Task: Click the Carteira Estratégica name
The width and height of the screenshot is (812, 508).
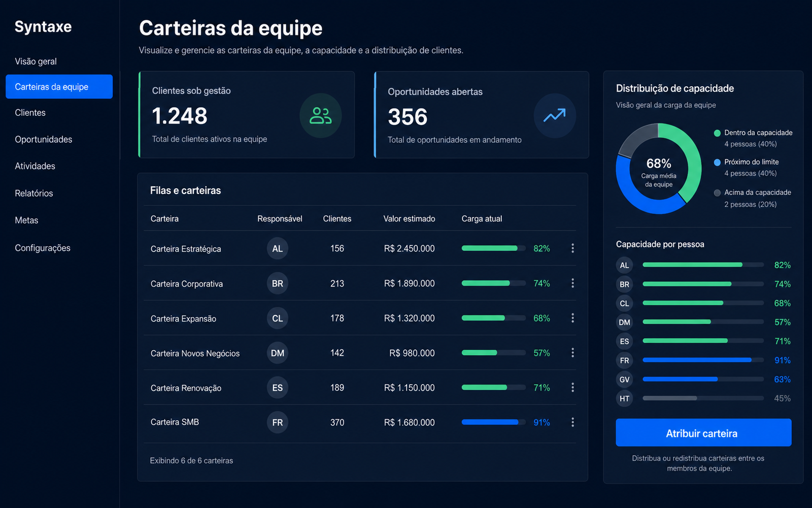Action: point(186,249)
